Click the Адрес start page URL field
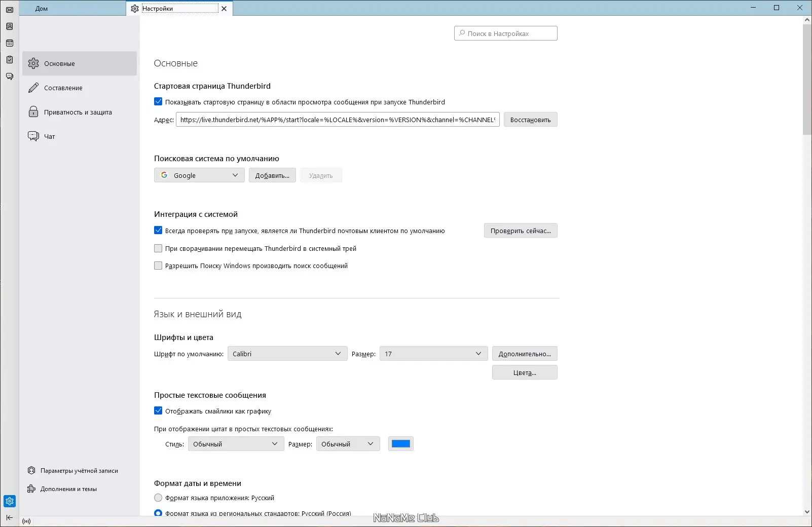812x527 pixels. click(338, 120)
